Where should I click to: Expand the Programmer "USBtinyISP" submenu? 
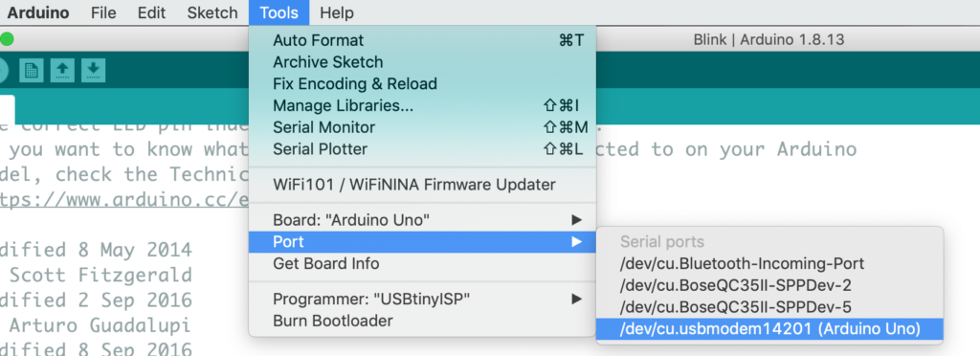(x=576, y=300)
